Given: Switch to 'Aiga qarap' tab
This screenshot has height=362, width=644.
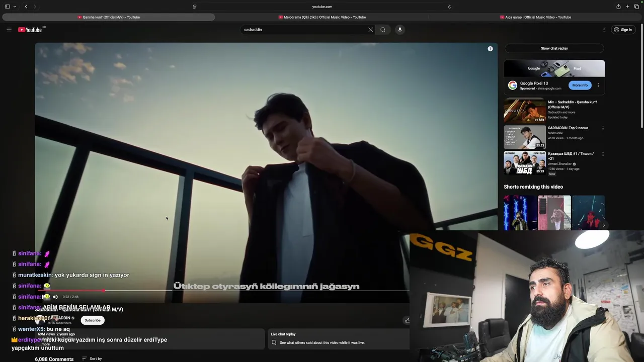Looking at the screenshot, I should tap(535, 17).
